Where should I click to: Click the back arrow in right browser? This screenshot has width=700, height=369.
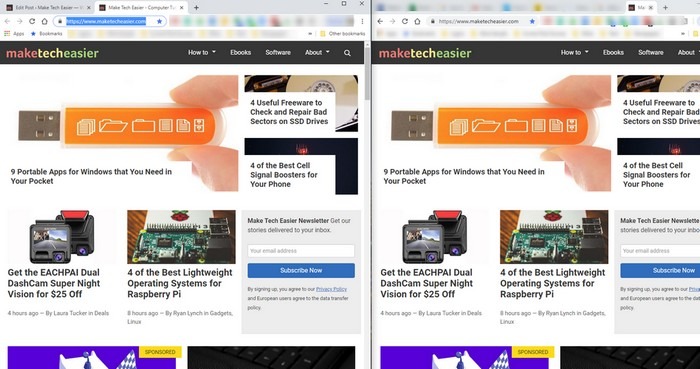click(x=380, y=21)
